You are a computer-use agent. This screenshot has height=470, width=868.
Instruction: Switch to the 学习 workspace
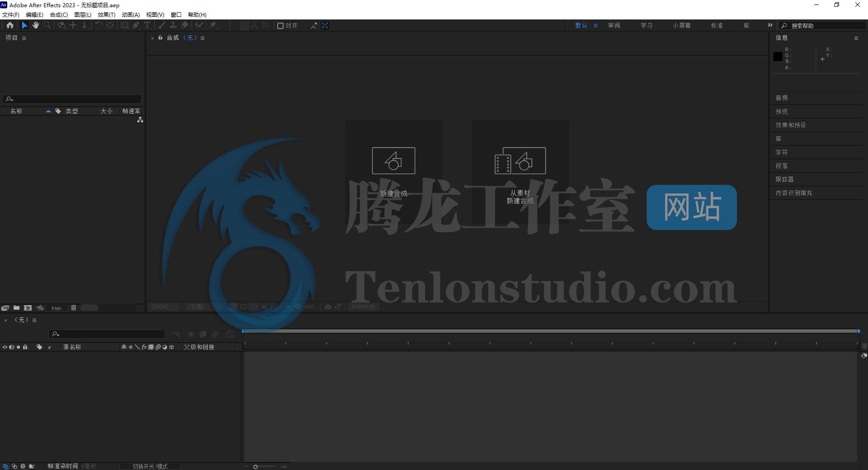coord(646,26)
